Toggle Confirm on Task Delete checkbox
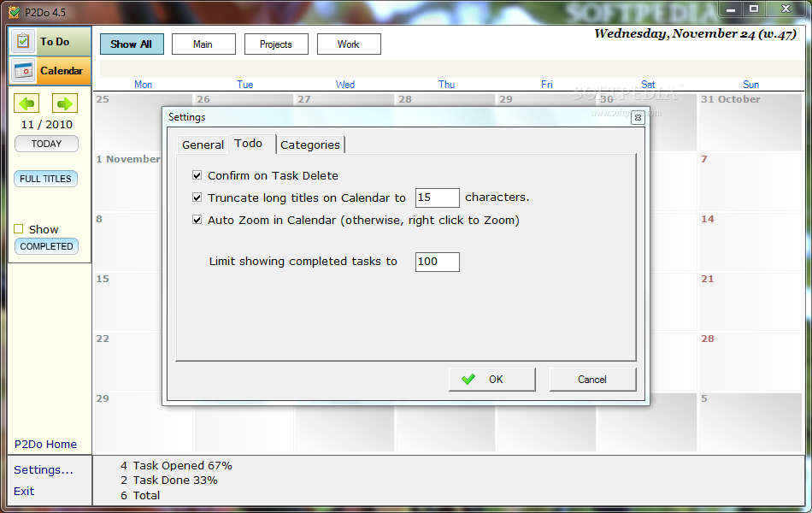Viewport: 812px width, 513px height. 197,175
